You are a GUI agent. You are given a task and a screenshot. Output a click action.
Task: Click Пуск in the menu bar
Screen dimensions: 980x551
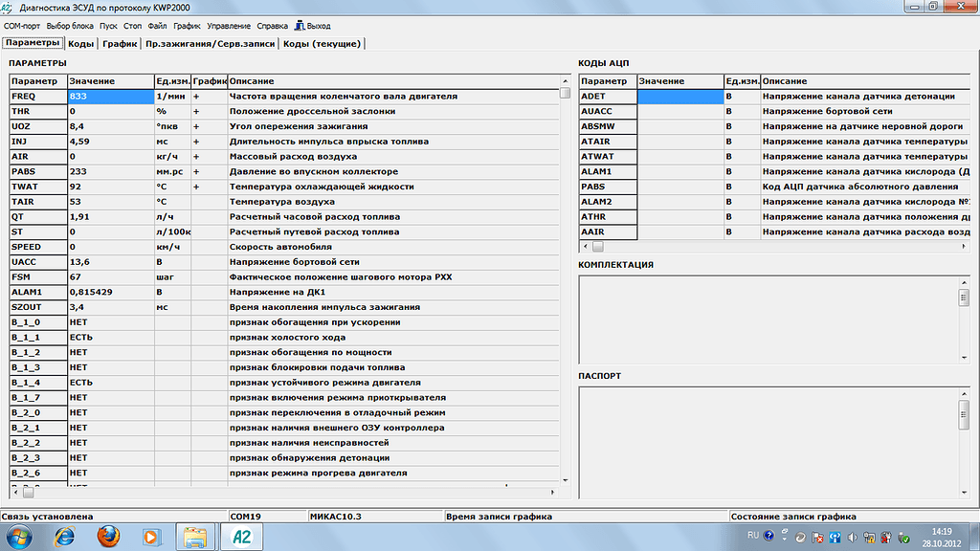tap(109, 26)
